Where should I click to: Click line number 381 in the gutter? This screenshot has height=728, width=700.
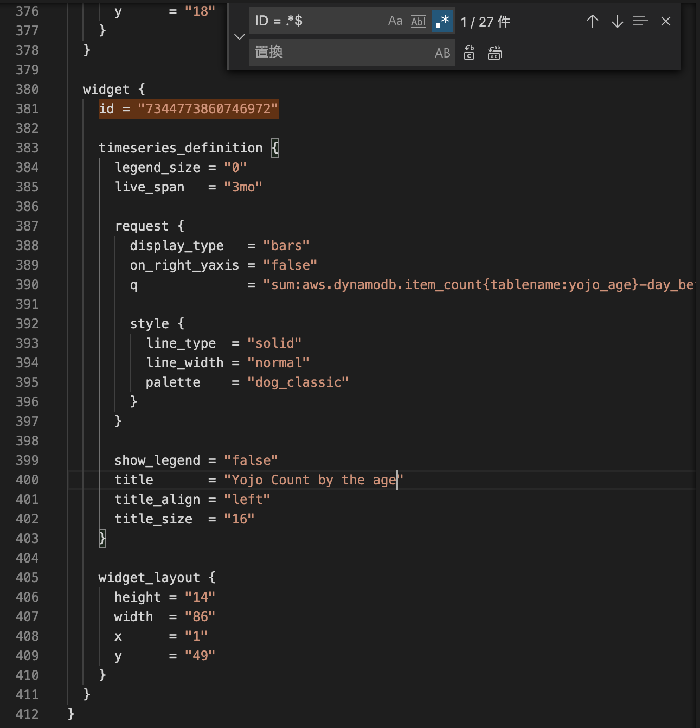pyautogui.click(x=27, y=109)
